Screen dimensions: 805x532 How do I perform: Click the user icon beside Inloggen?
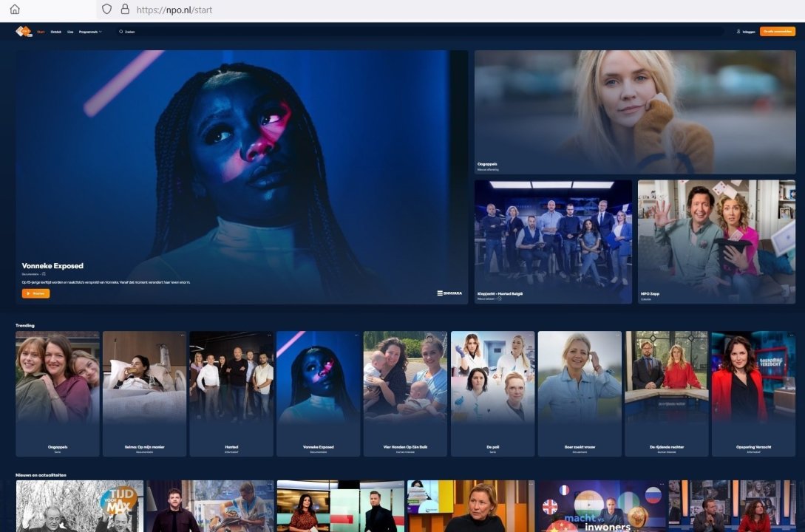tap(738, 32)
